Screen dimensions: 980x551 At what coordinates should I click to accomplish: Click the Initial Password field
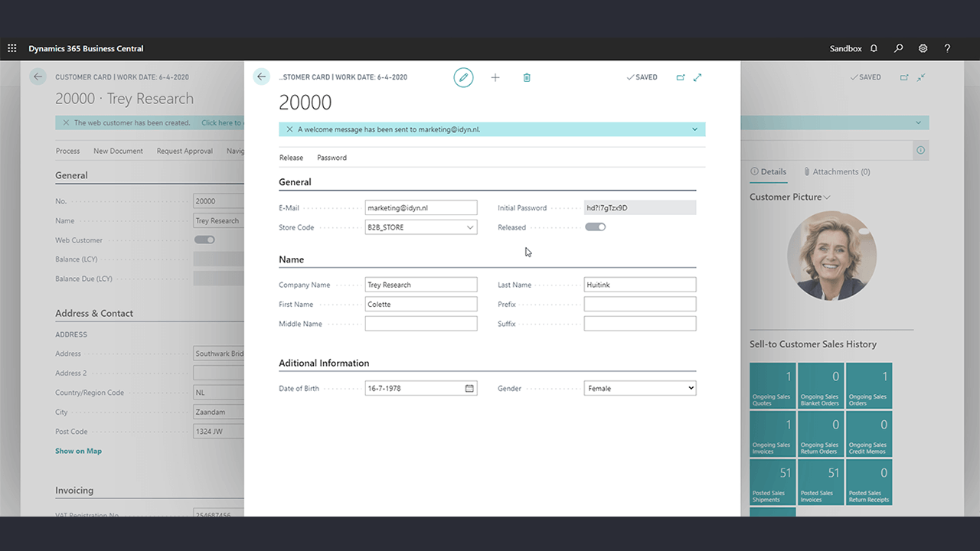pyautogui.click(x=640, y=207)
